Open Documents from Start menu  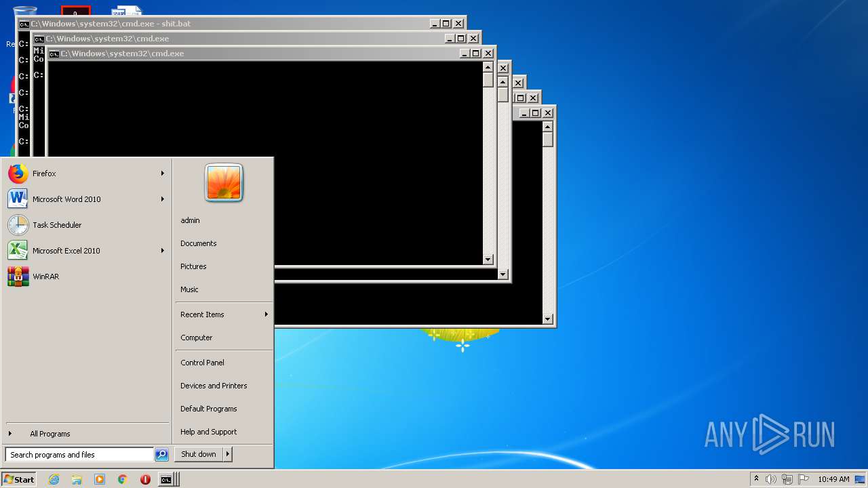click(x=198, y=243)
